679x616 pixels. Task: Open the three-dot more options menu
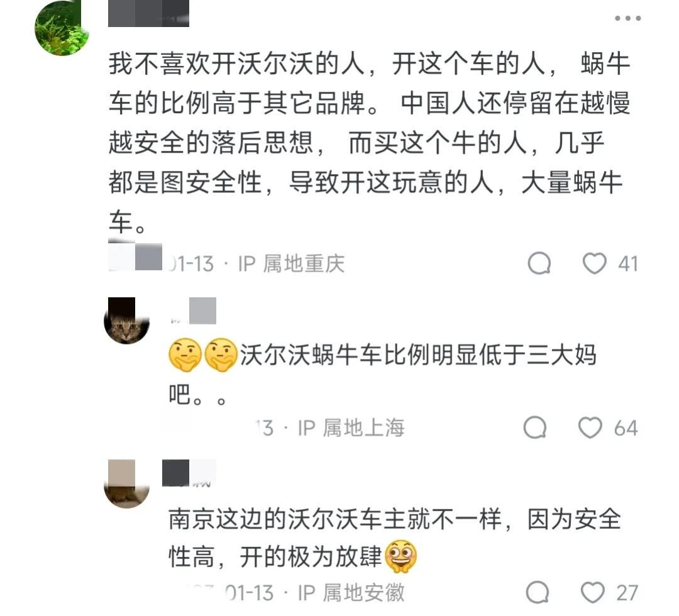point(627,18)
